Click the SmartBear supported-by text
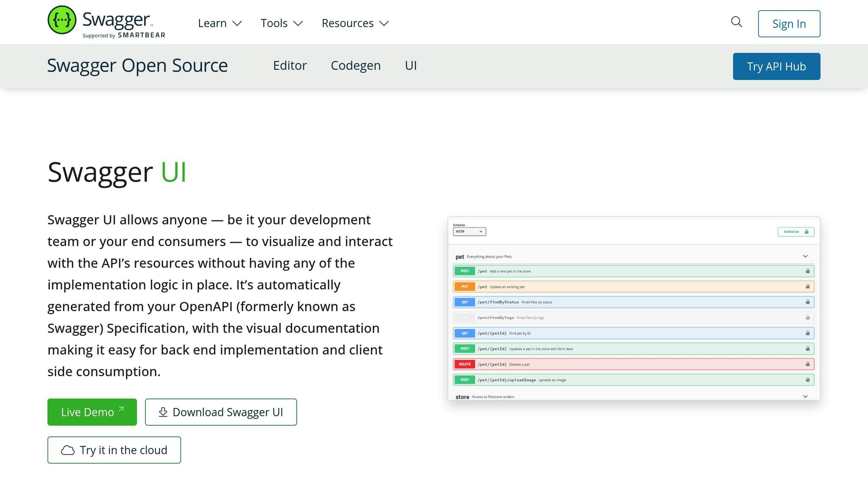868x488 pixels. coord(124,36)
